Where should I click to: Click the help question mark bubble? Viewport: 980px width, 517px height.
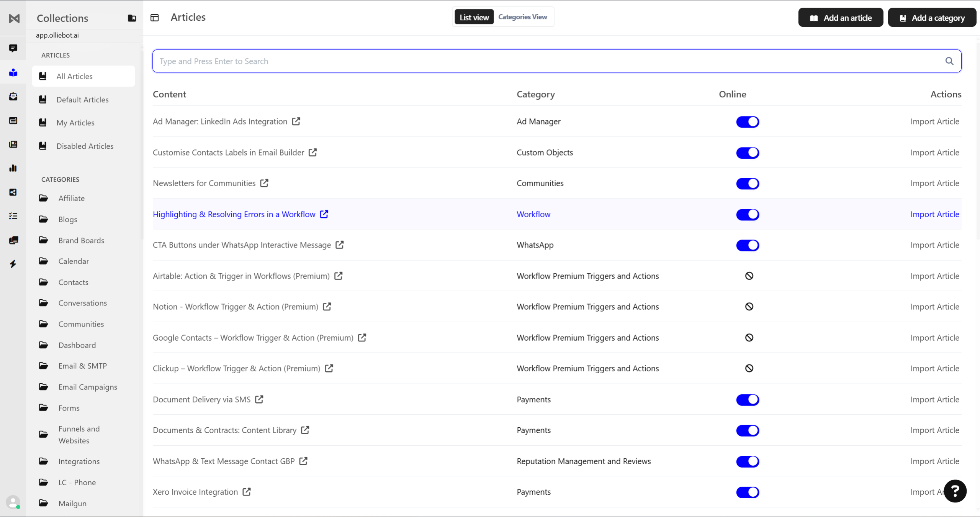pyautogui.click(x=955, y=491)
